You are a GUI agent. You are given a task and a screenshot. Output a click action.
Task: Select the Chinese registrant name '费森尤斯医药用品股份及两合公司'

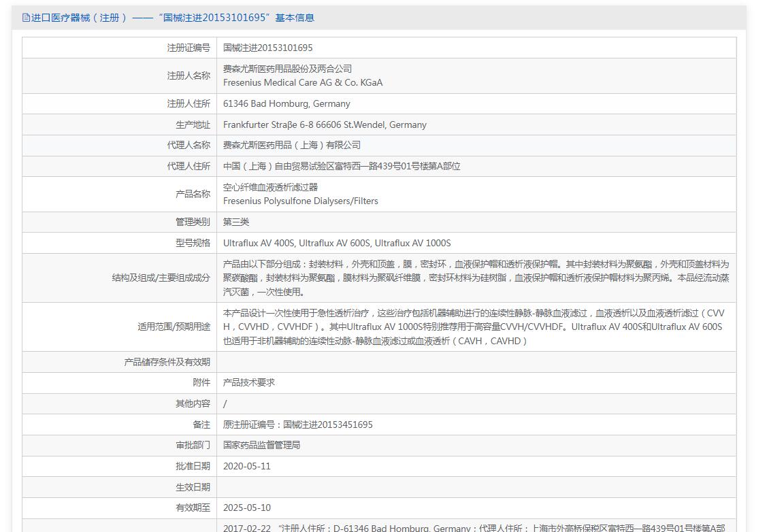pos(287,69)
